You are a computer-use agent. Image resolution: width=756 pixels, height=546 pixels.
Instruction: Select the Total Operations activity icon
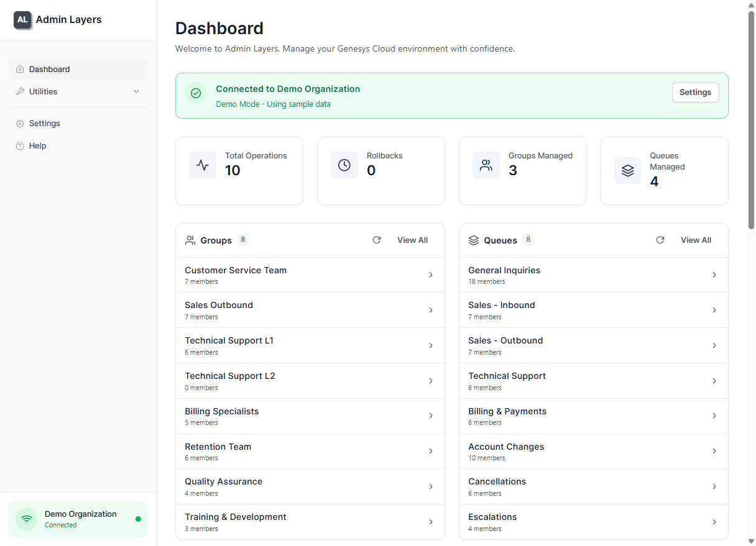pyautogui.click(x=203, y=165)
